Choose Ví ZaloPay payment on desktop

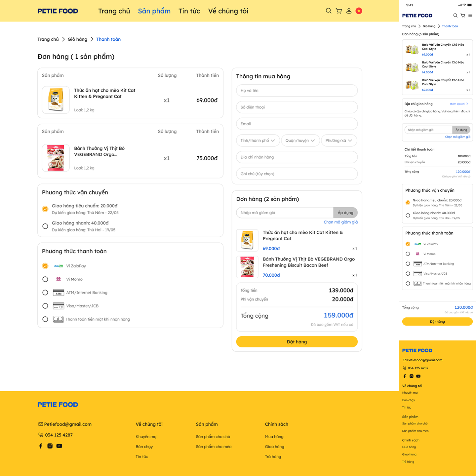45,266
